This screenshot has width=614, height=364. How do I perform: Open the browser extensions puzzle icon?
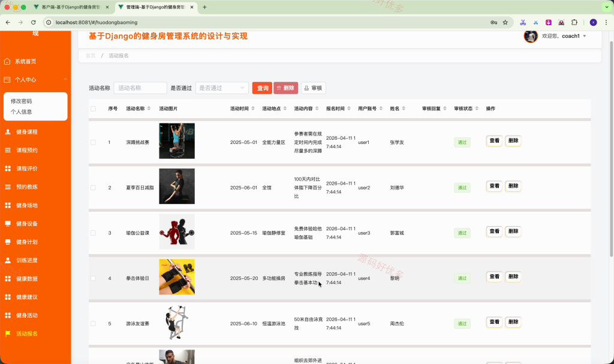point(574,22)
